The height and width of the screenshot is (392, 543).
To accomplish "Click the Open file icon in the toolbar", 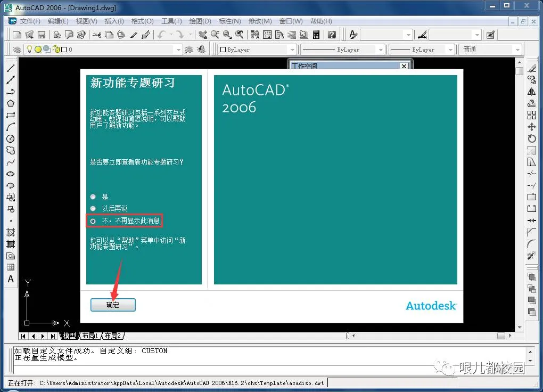I will (x=29, y=35).
